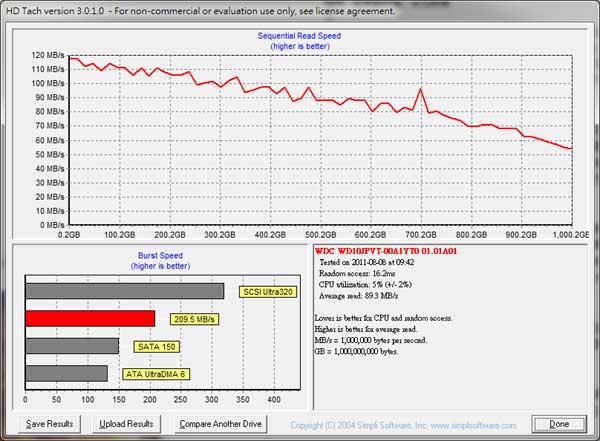
Task: Click Done to close HD Tach
Action: [x=559, y=424]
